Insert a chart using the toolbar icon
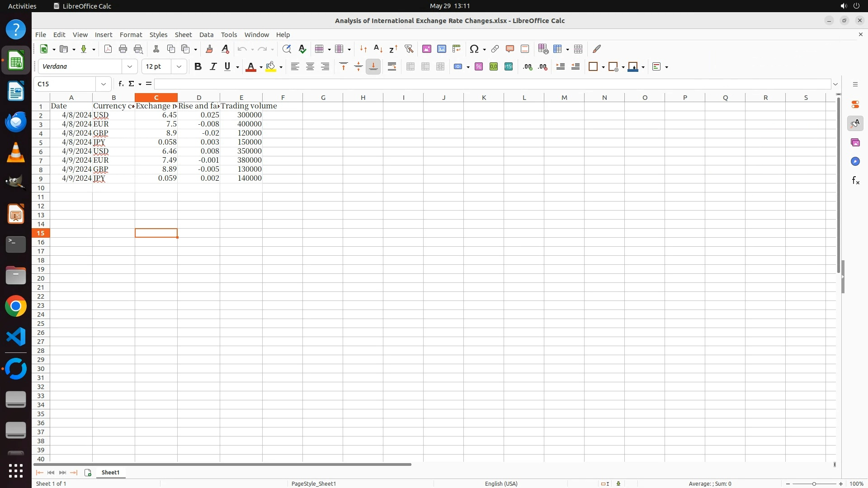Image resolution: width=868 pixels, height=488 pixels. pyautogui.click(x=441, y=49)
